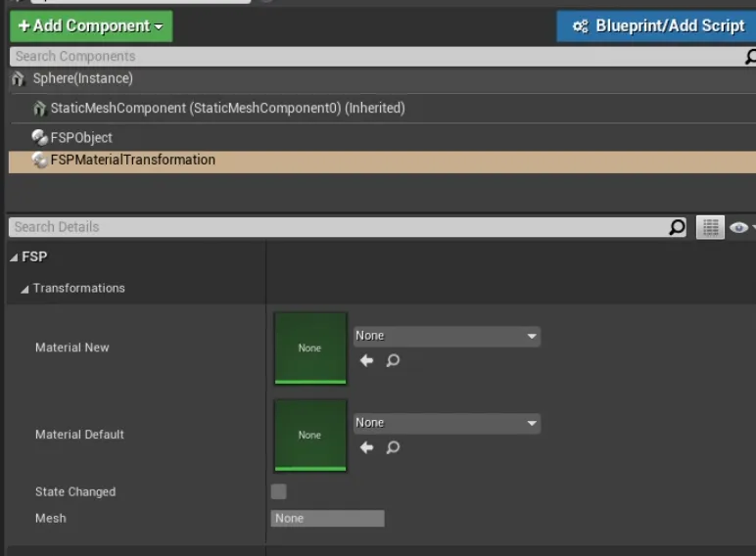
Task: Select inherited StaticMeshComponent entry
Action: point(227,108)
